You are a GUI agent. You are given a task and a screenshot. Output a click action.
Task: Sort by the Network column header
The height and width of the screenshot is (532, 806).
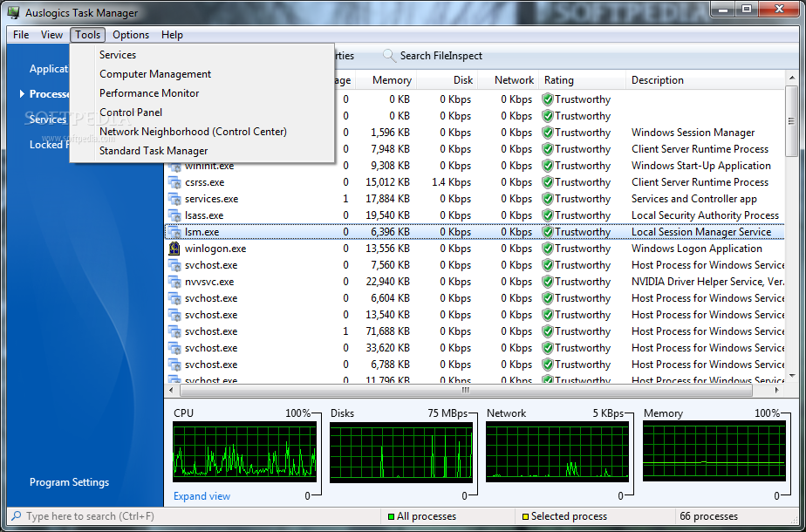[x=509, y=79]
